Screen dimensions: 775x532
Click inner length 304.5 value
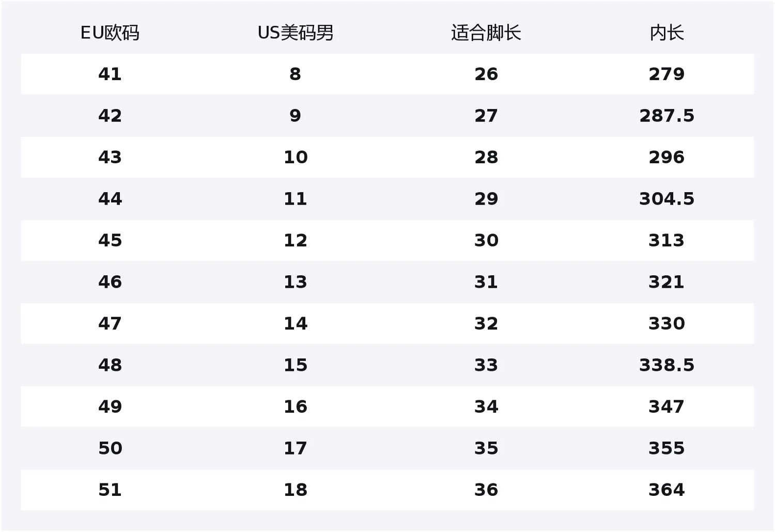pyautogui.click(x=667, y=199)
